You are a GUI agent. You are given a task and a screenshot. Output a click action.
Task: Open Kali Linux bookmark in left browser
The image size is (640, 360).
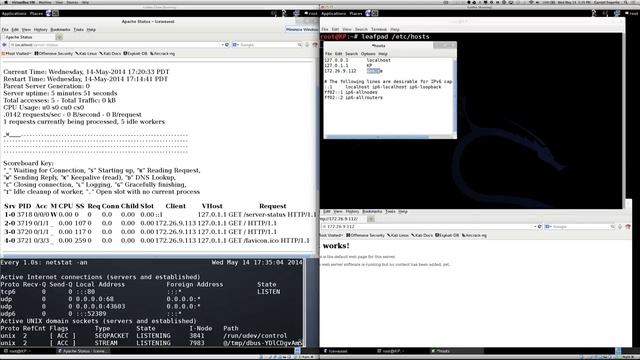point(86,53)
